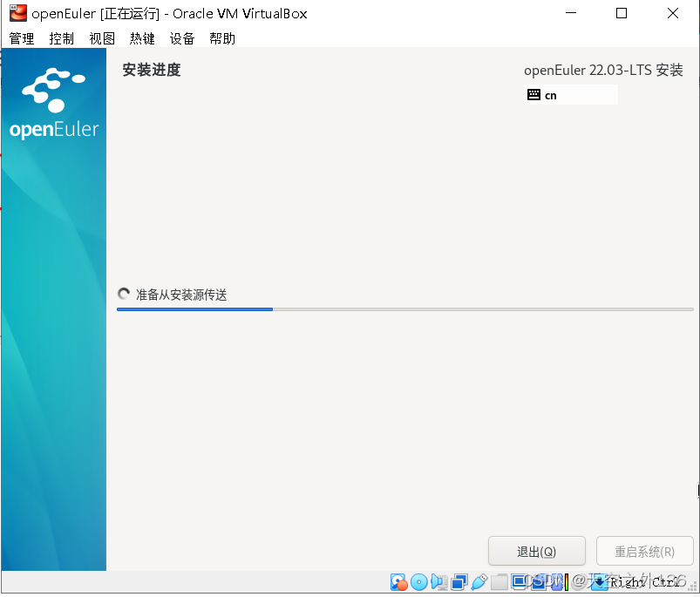This screenshot has height=597, width=700.
Task: Open the 管理 menu
Action: pyautogui.click(x=22, y=39)
